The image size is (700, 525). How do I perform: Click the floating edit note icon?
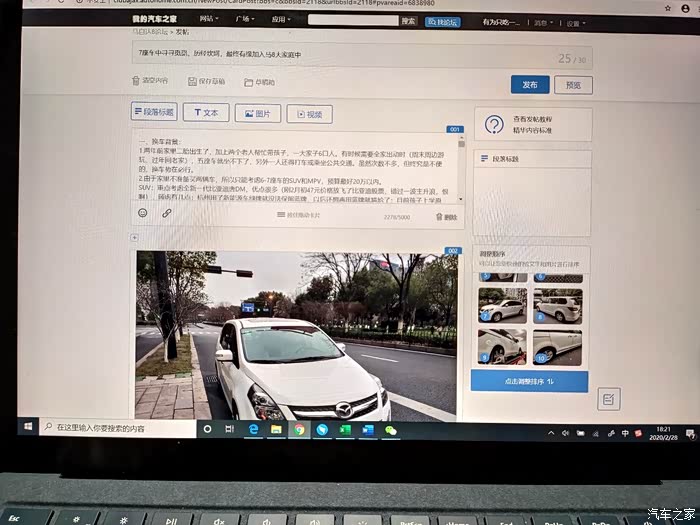609,399
